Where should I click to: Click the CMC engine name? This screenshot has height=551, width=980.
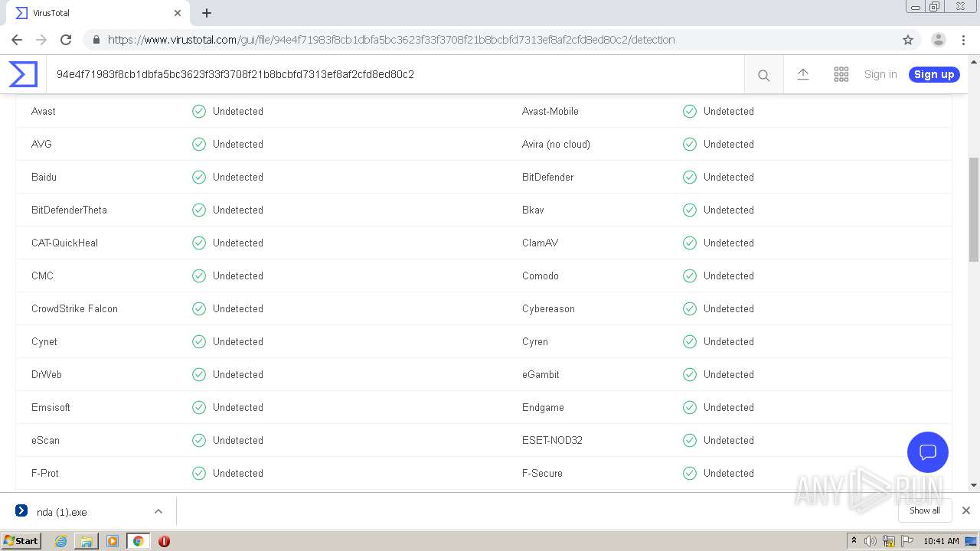pyautogui.click(x=42, y=275)
